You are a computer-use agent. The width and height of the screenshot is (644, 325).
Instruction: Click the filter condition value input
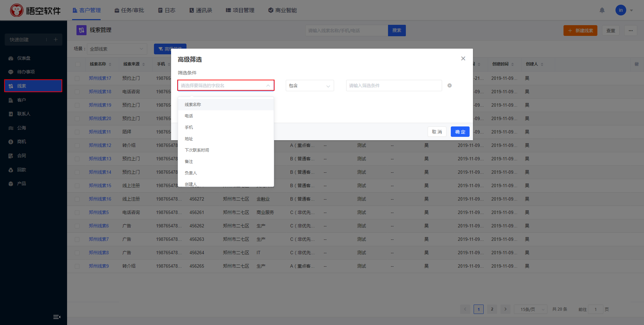coord(393,86)
